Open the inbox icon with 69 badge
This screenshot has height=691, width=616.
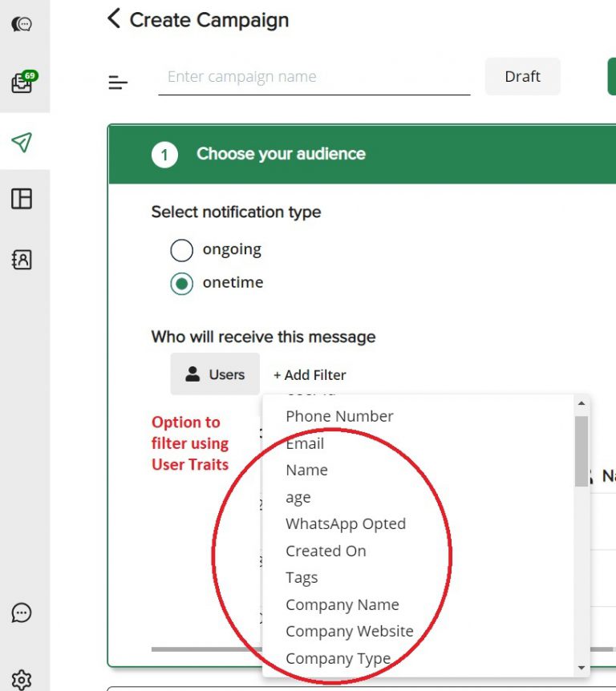[22, 83]
